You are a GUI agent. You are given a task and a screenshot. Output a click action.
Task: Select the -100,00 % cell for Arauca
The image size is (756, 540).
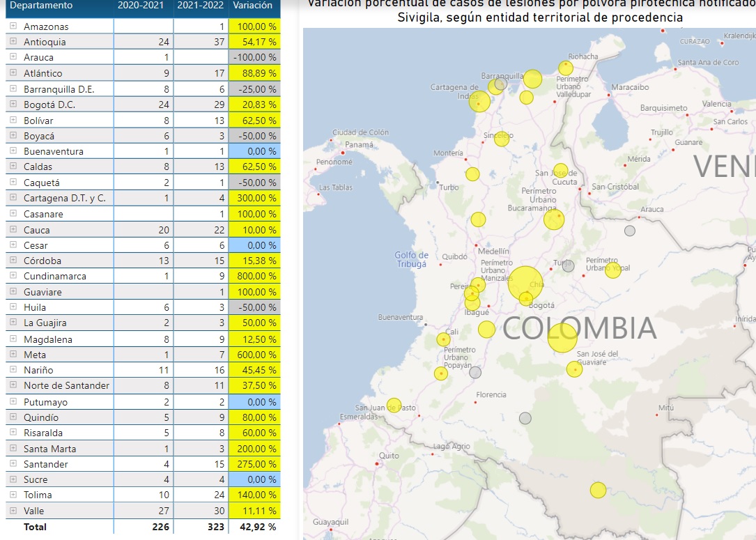(x=254, y=57)
